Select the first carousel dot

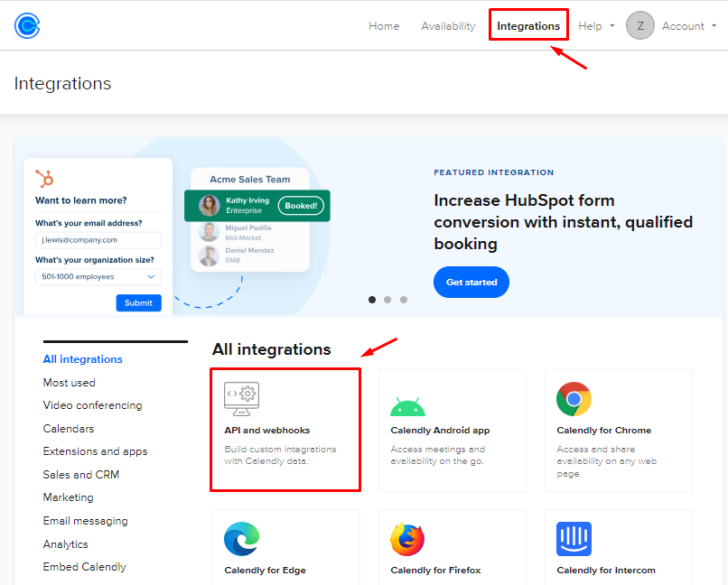(372, 300)
